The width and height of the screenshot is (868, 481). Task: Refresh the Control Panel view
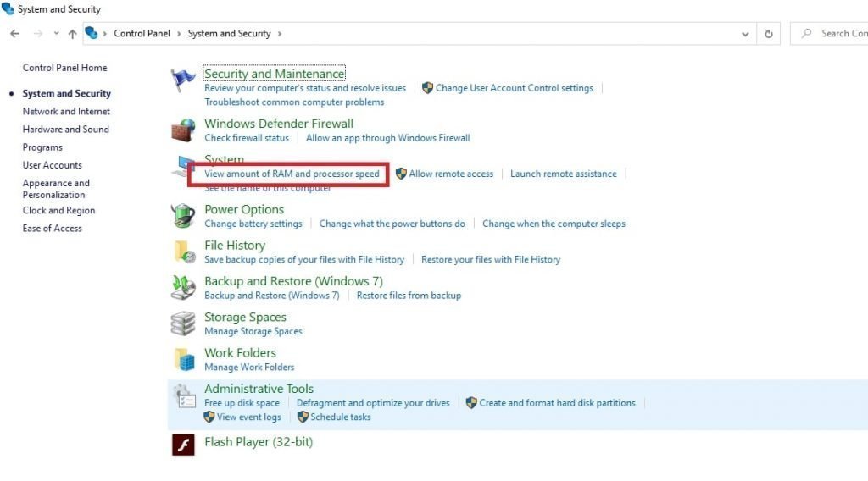(x=769, y=34)
